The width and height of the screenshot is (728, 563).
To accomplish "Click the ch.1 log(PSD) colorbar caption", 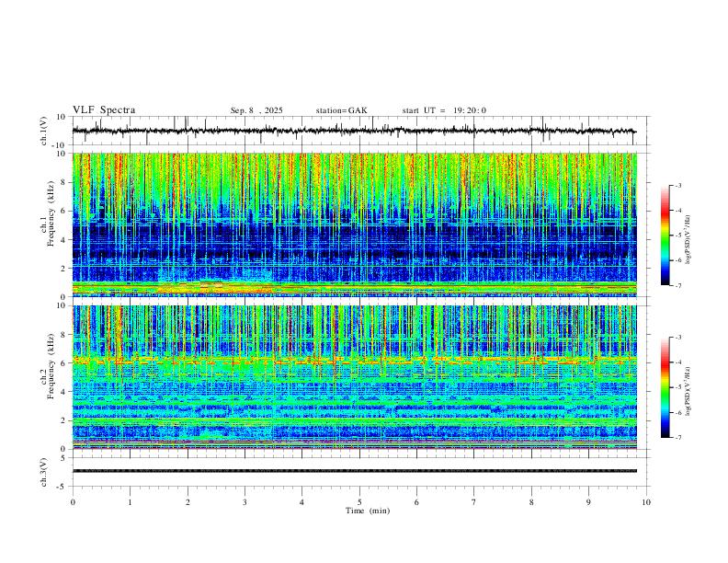I will pyautogui.click(x=688, y=239).
